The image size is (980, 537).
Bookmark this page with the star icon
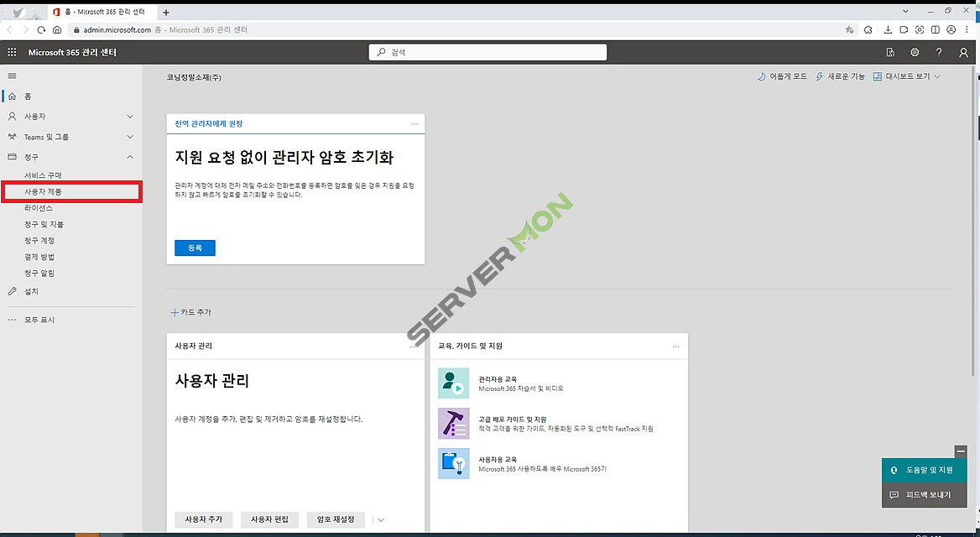[x=849, y=29]
